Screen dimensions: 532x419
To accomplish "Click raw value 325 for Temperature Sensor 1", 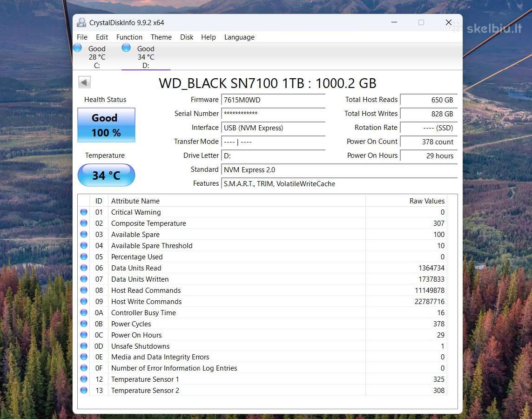I will point(439,379).
